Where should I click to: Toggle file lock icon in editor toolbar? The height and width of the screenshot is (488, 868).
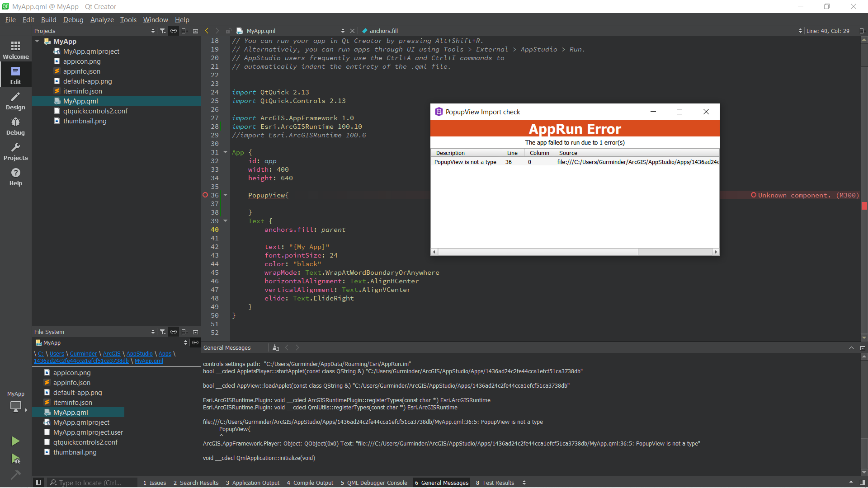click(x=228, y=31)
